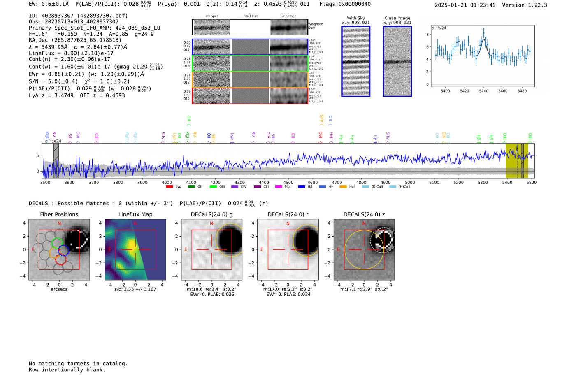Screen dimensions: 576x392
Task: Click the (K)CaII legend swatch
Action: [365, 187]
